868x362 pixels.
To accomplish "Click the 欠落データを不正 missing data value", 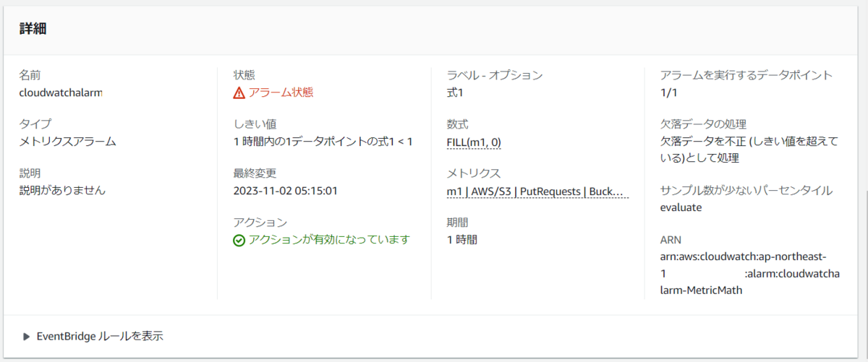I will point(749,150).
